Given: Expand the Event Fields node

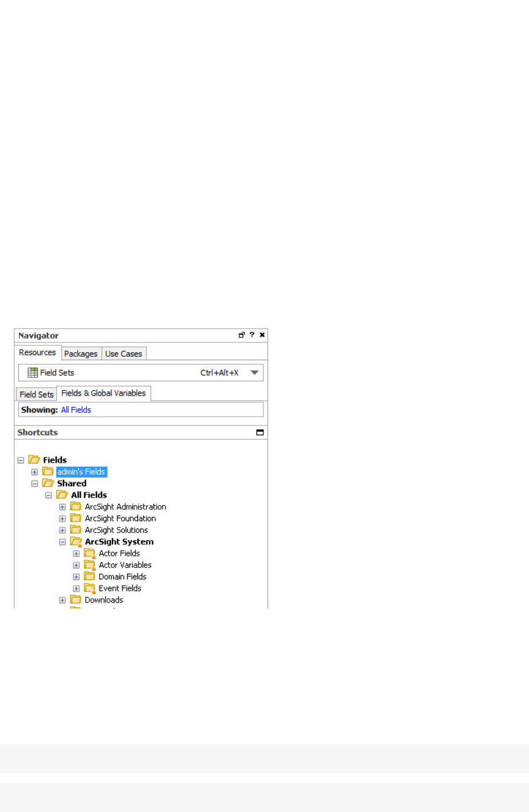Looking at the screenshot, I should [x=76, y=589].
